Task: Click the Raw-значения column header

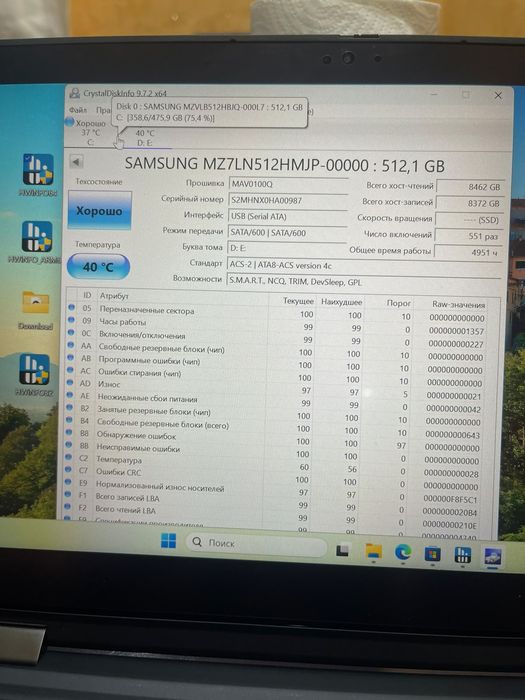Action: coord(458,304)
